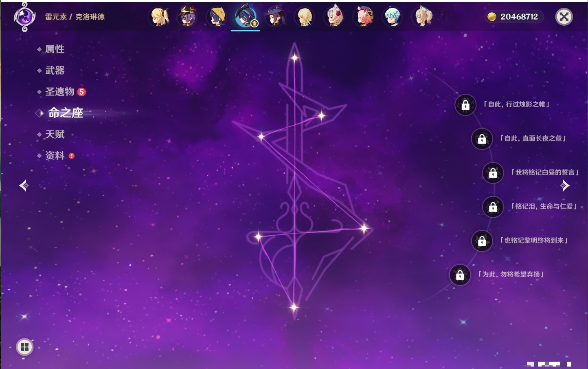Select the active Clorinde avatar with upgrade arrow

246,16
